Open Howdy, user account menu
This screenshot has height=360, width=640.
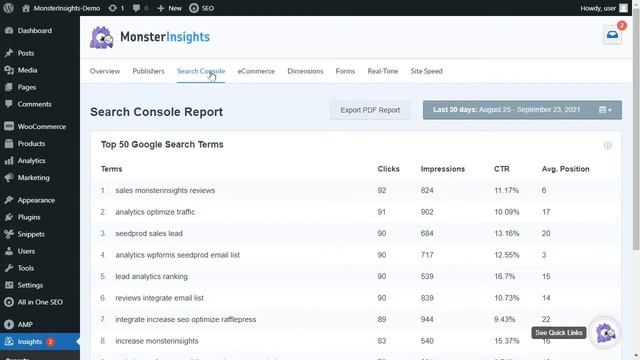[x=604, y=8]
